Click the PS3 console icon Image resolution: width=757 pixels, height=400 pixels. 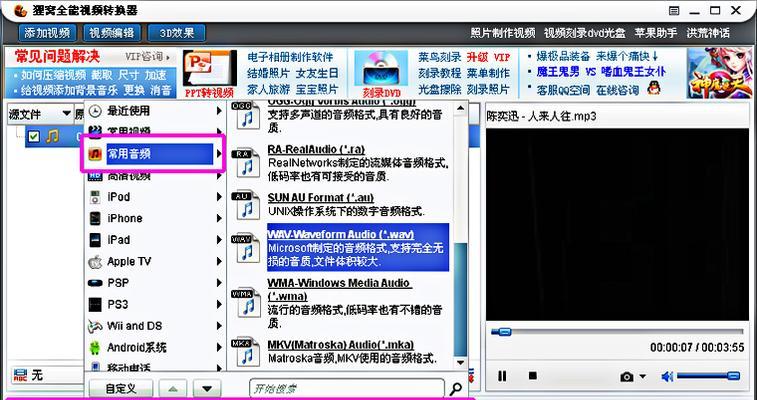coord(95,304)
